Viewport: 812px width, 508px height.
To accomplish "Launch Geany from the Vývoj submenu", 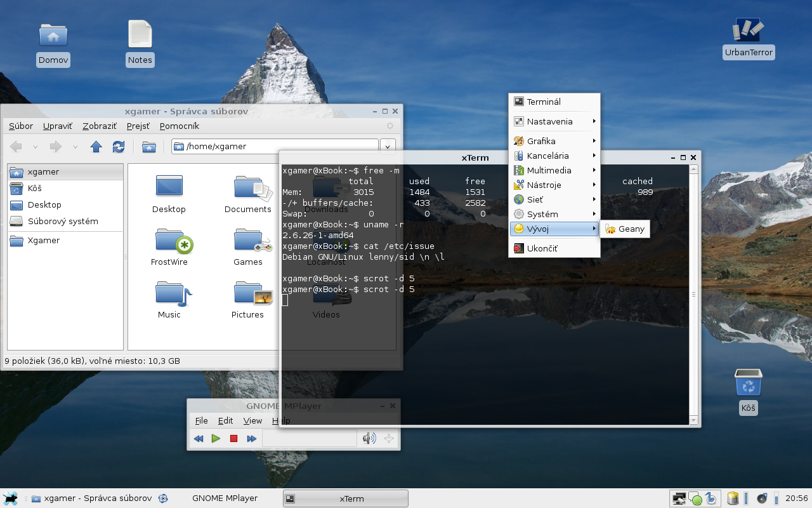I will [625, 229].
